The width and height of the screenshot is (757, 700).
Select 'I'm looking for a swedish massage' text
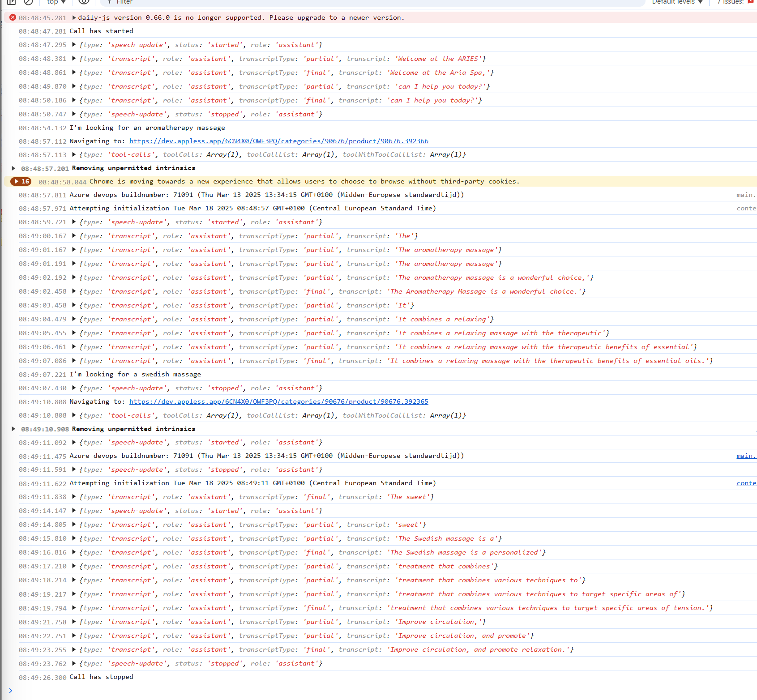point(135,374)
